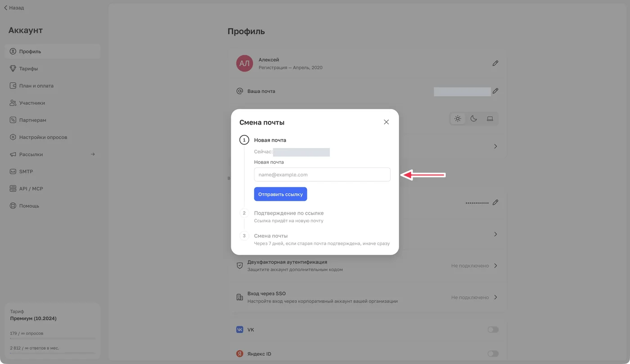The width and height of the screenshot is (630, 364).
Task: Click the VK logo icon
Action: click(x=240, y=330)
